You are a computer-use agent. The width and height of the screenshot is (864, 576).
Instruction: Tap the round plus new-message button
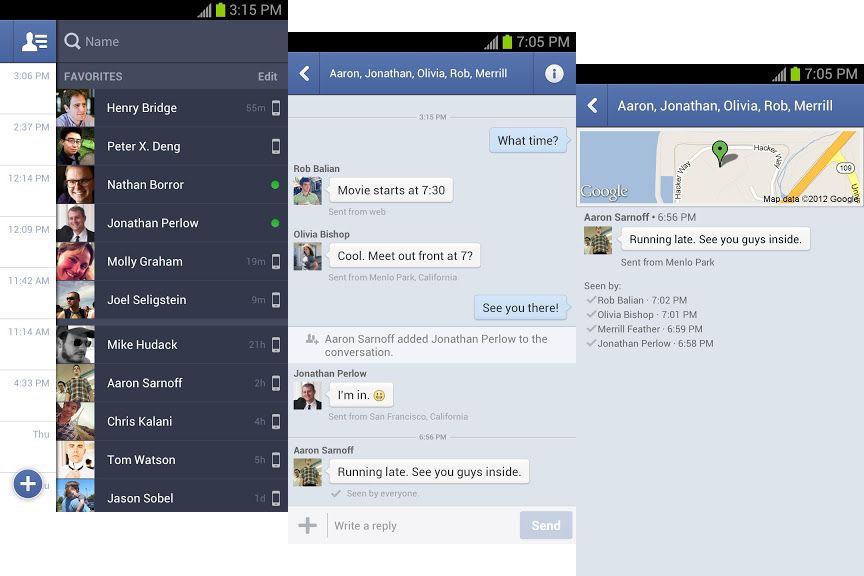tap(28, 484)
